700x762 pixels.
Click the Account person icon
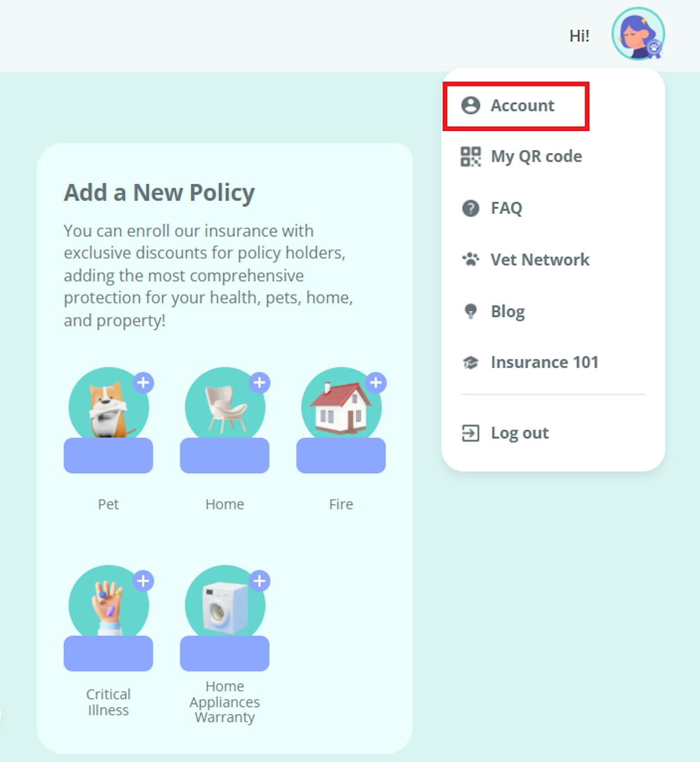tap(470, 105)
